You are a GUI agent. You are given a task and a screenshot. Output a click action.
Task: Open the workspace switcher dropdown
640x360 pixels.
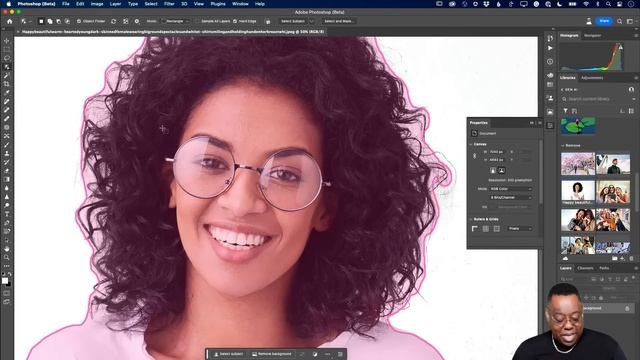(x=630, y=21)
